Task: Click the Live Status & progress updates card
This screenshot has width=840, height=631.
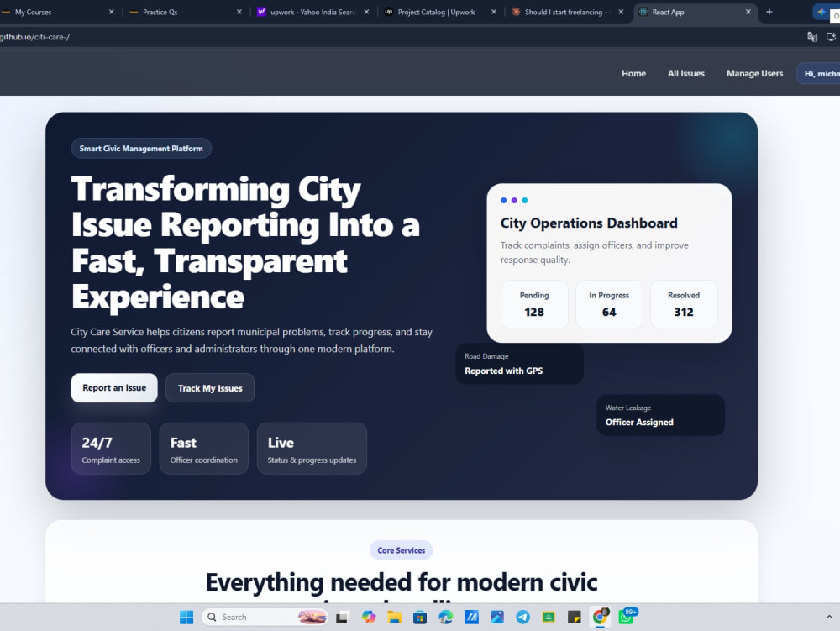Action: tap(312, 449)
